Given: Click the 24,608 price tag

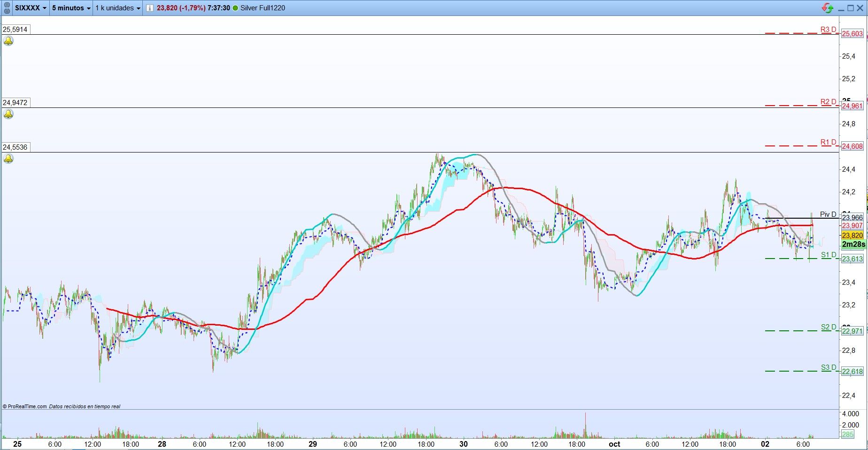Looking at the screenshot, I should tap(852, 146).
